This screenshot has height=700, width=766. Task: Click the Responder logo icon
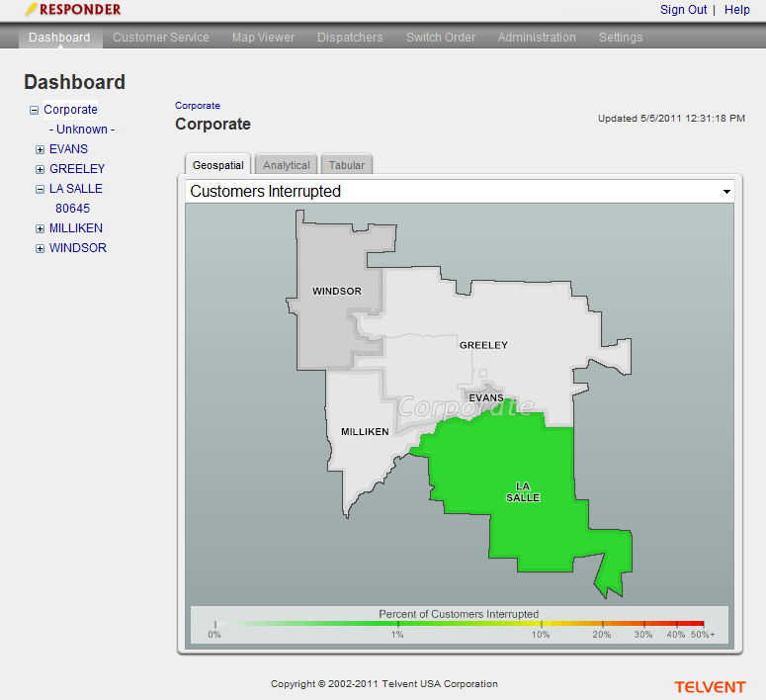[32, 9]
